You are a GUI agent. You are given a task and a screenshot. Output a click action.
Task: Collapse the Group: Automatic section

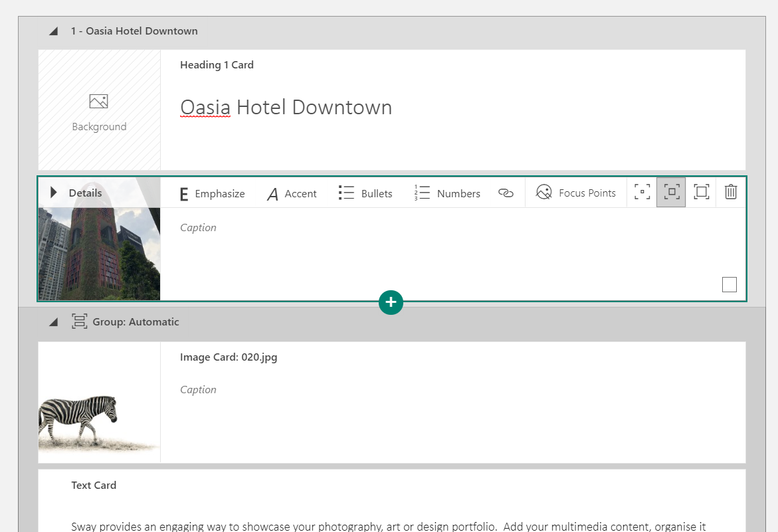point(54,322)
